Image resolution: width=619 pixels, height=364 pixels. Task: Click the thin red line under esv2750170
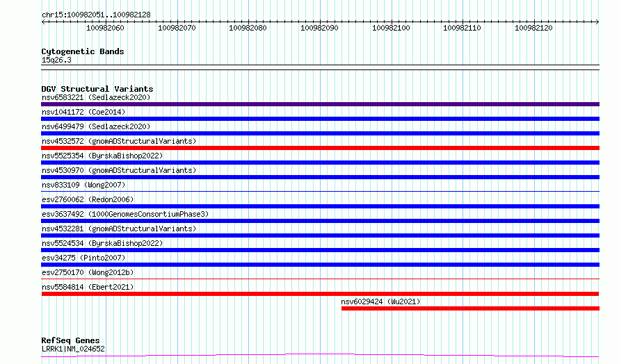pyautogui.click(x=320, y=279)
